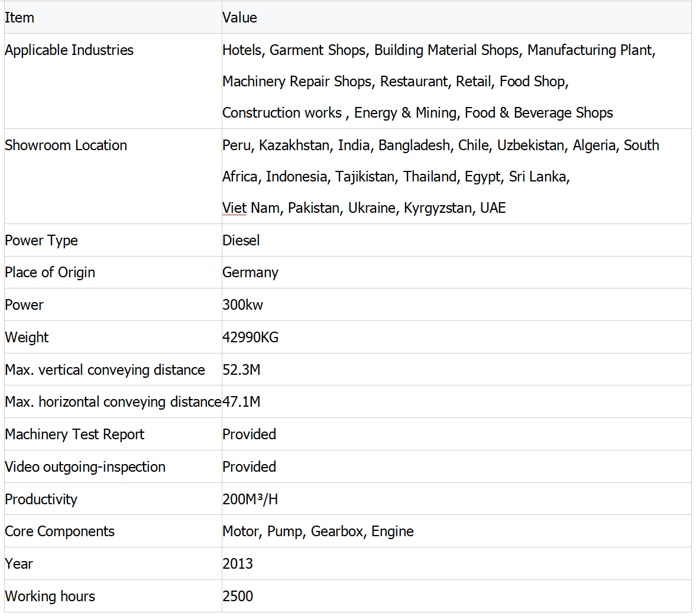This screenshot has width=696, height=616.
Task: Select the 'Power Type' label cell
Action: [113, 240]
